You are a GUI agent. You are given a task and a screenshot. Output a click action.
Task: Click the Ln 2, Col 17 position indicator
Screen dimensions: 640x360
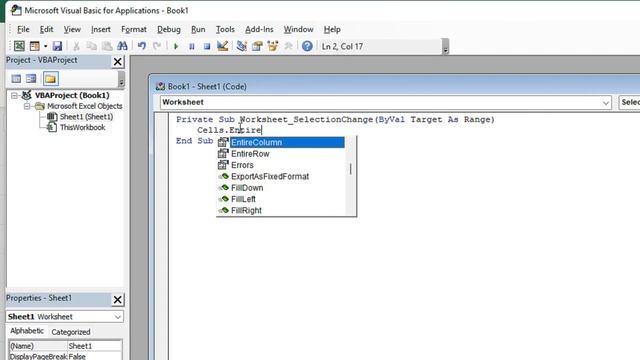point(342,47)
